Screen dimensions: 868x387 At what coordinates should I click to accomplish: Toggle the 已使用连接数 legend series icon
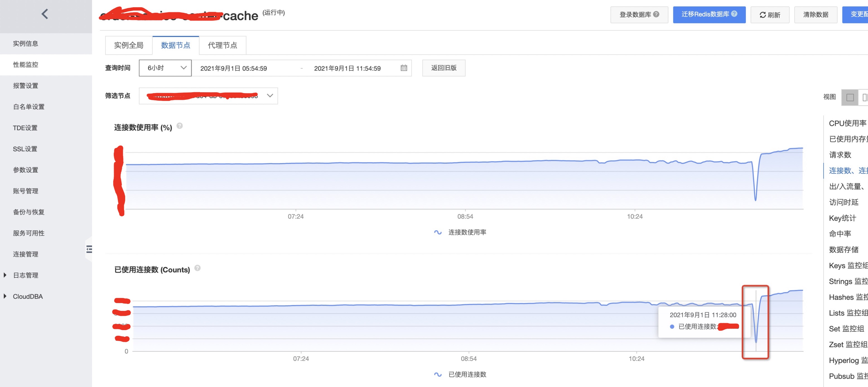coord(438,374)
